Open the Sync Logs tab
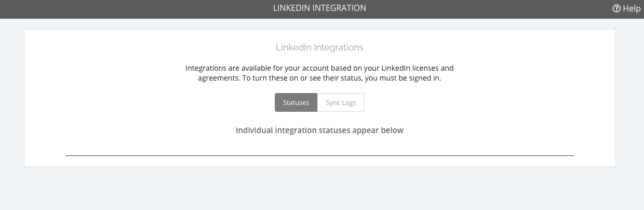The height and width of the screenshot is (210, 644). click(x=341, y=102)
